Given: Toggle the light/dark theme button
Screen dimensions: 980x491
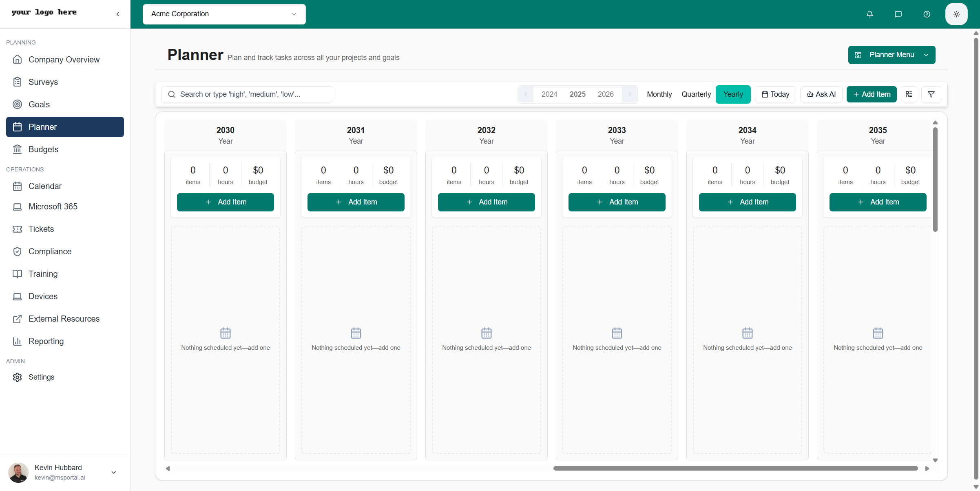Looking at the screenshot, I should pos(956,14).
